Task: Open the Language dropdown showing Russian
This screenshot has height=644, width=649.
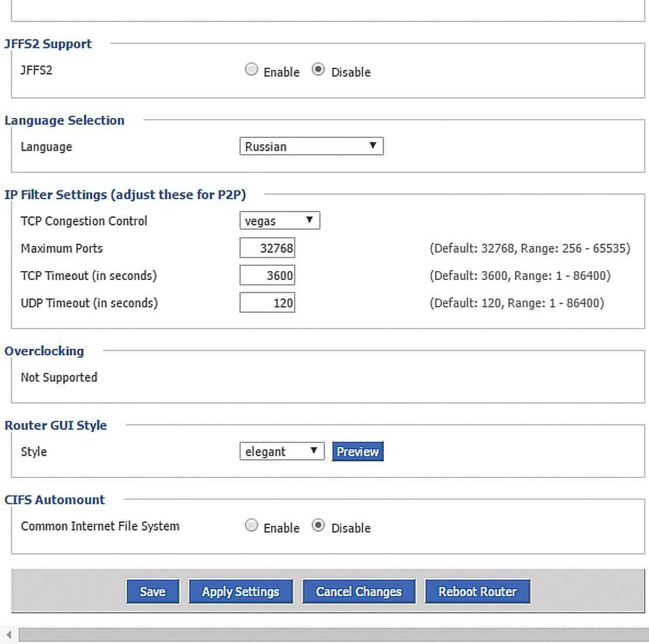Action: tap(311, 146)
